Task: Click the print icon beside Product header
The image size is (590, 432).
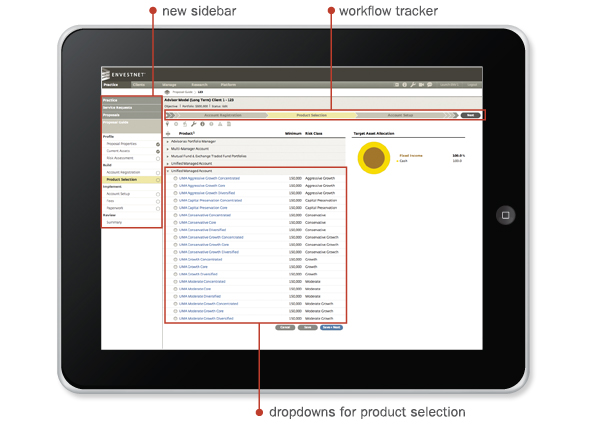Action: [168, 134]
